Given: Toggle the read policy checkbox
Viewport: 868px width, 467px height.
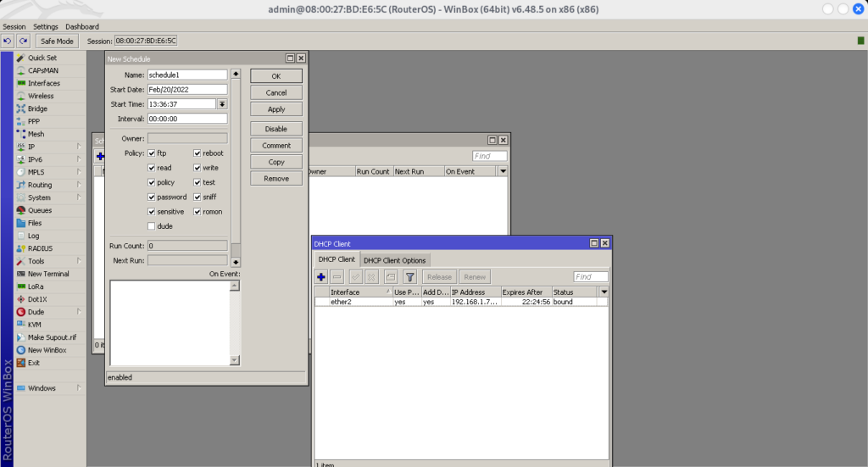Looking at the screenshot, I should pyautogui.click(x=151, y=168).
